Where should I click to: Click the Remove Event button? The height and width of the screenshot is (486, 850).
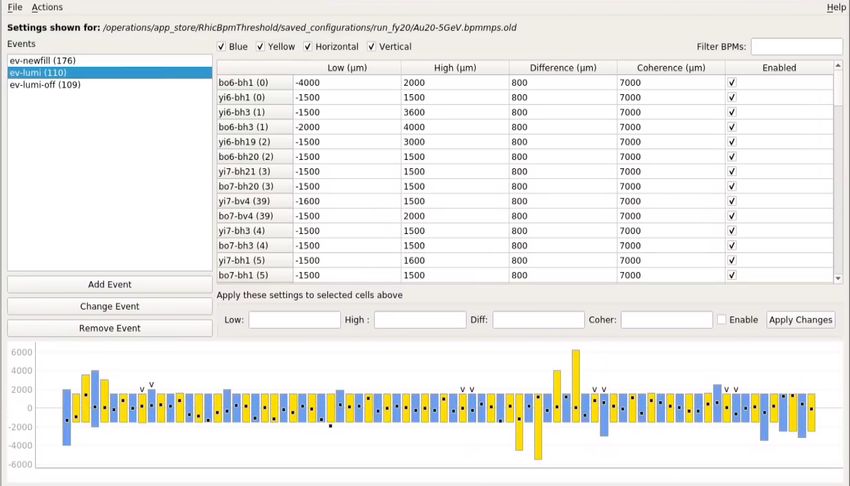pos(110,328)
